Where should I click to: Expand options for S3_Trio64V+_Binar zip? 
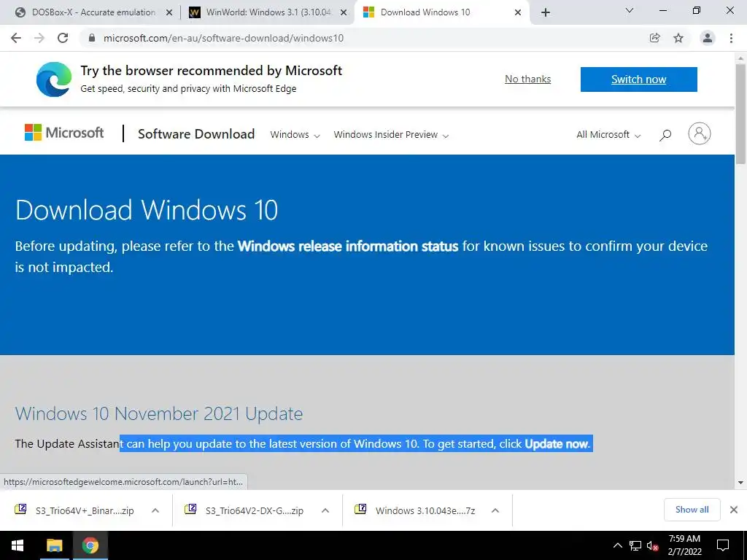click(x=155, y=510)
